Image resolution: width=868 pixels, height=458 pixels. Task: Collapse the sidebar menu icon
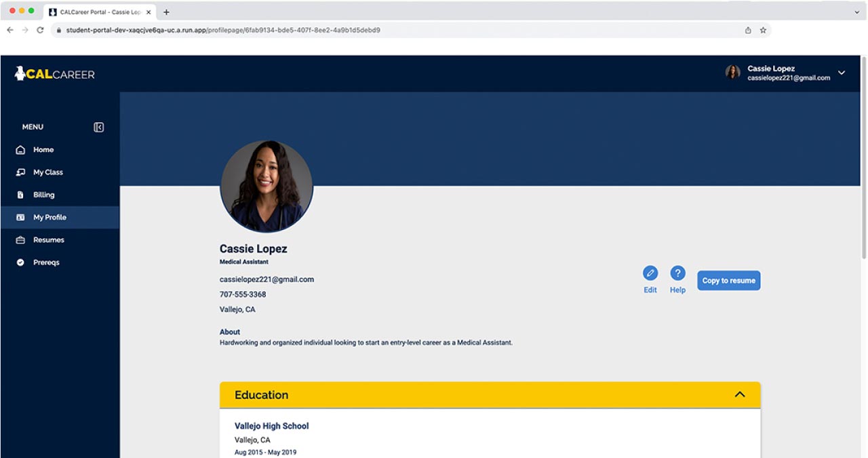(x=99, y=128)
